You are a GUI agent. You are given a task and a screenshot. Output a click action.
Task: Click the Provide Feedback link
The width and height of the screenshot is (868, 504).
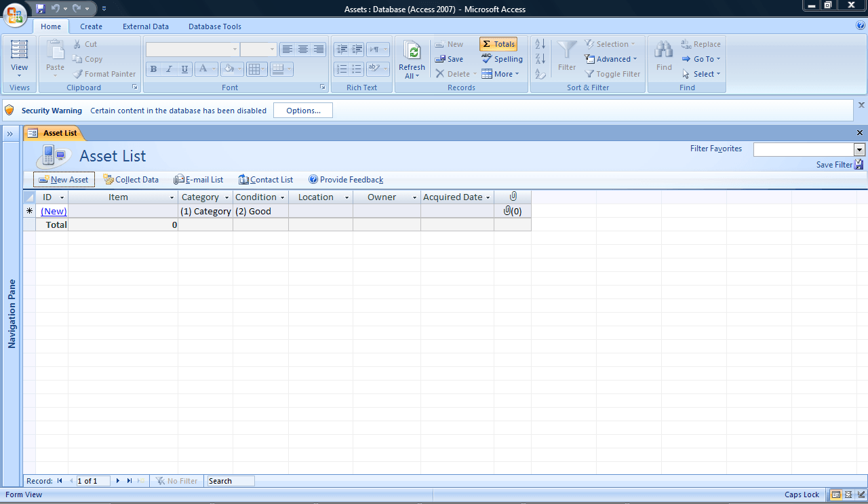coord(346,180)
